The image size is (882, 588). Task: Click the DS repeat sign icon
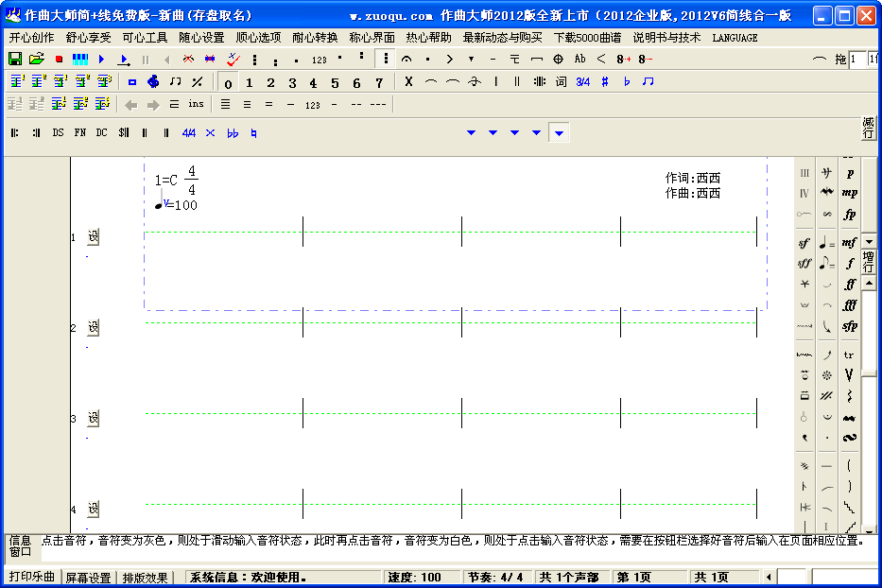pos(59,132)
